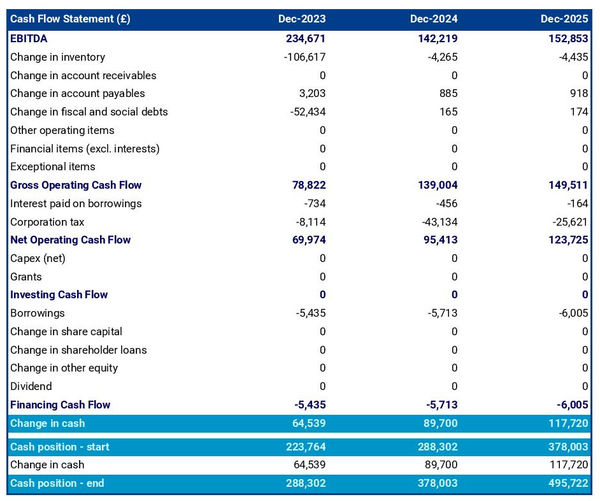Click the Gross Operating Cash Flow label
The width and height of the screenshot is (600, 501).
pos(76,185)
